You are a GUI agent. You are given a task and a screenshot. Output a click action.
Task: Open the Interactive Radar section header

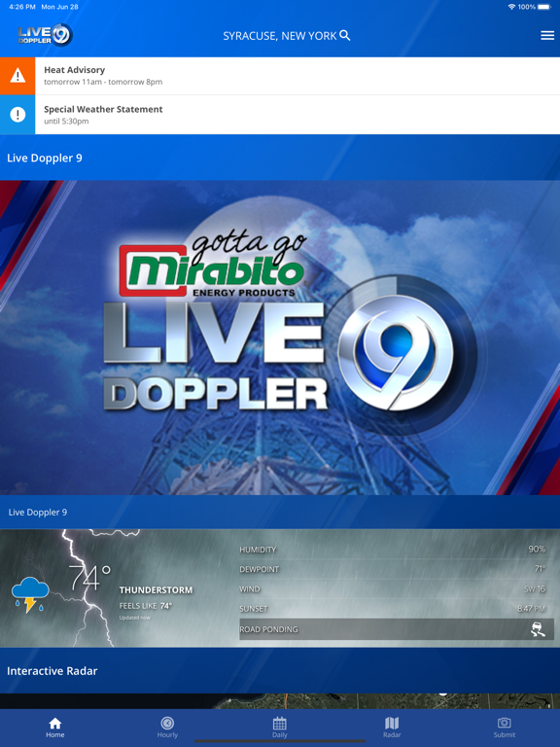click(280, 670)
